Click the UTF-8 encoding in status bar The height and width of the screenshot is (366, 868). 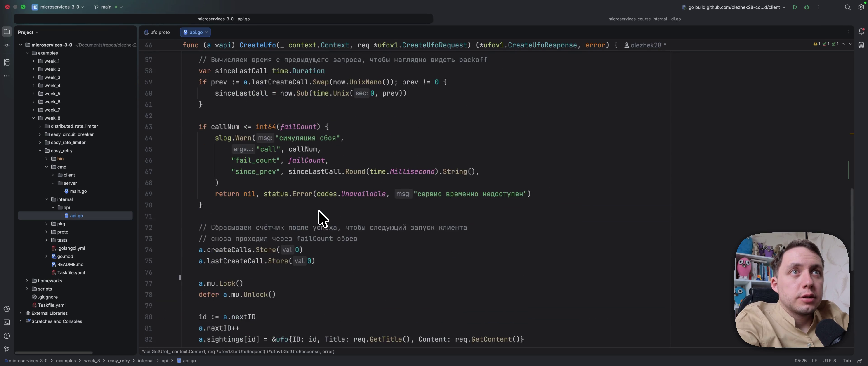(829, 361)
